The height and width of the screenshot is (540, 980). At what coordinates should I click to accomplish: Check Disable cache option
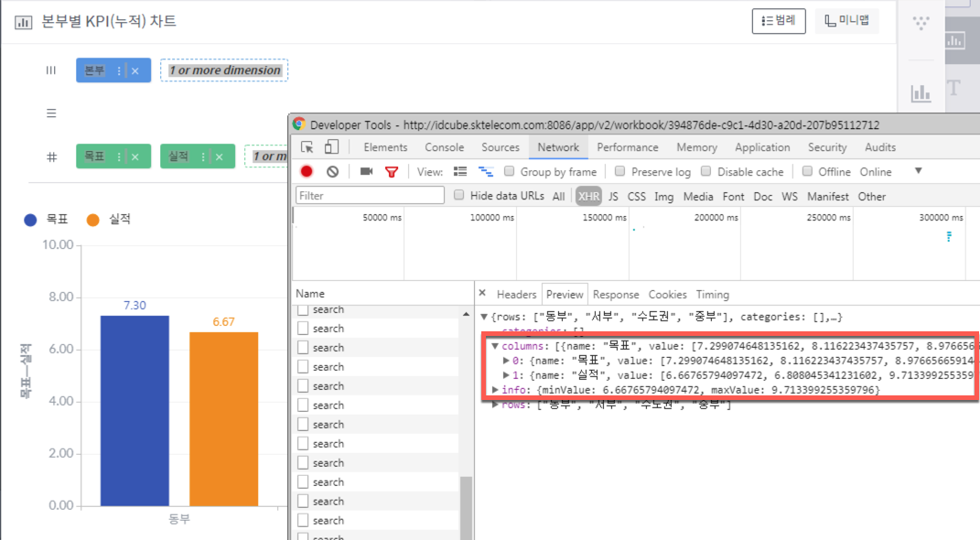point(705,170)
